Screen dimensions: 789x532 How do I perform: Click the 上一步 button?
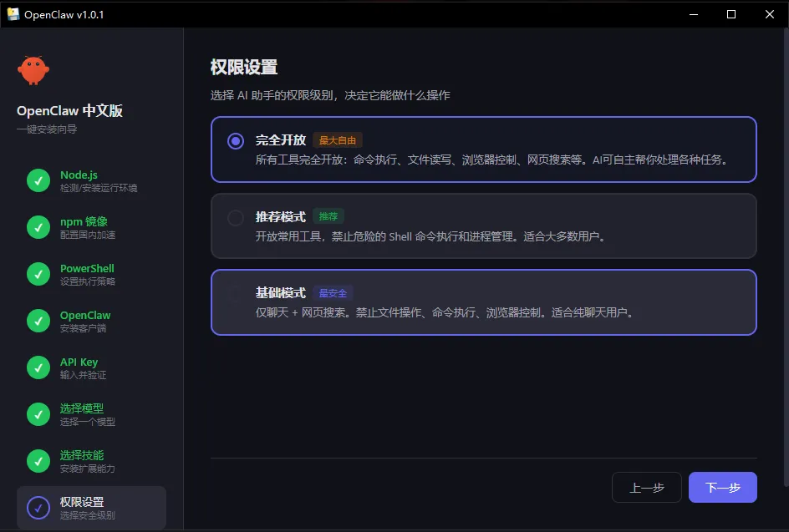pos(647,487)
